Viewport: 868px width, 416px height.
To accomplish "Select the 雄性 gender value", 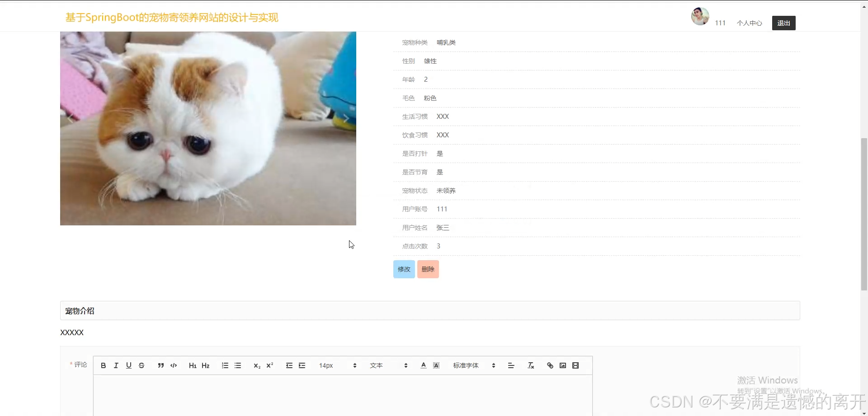I will (430, 61).
